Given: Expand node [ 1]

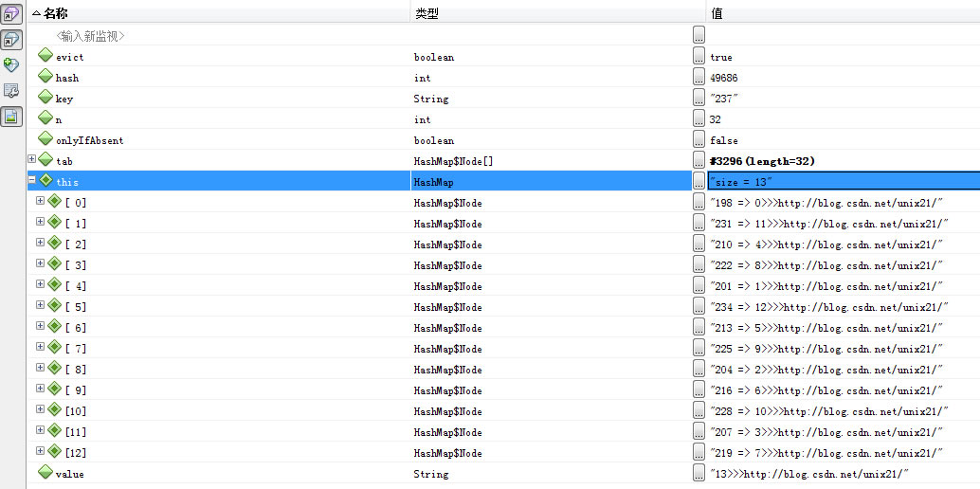Looking at the screenshot, I should [x=41, y=222].
